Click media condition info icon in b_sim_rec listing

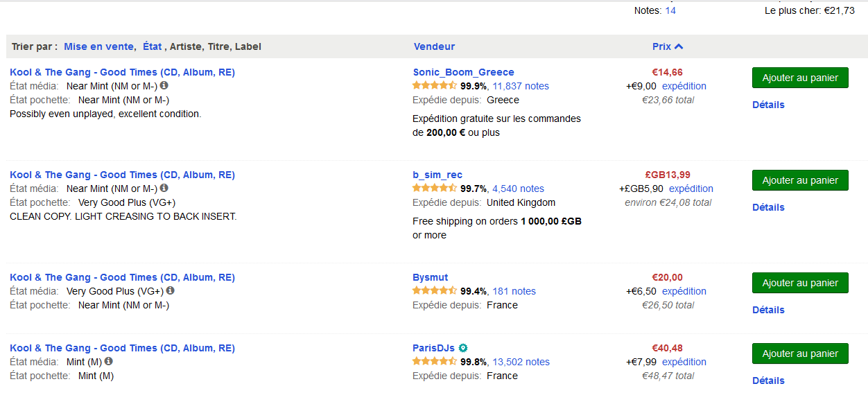point(164,189)
